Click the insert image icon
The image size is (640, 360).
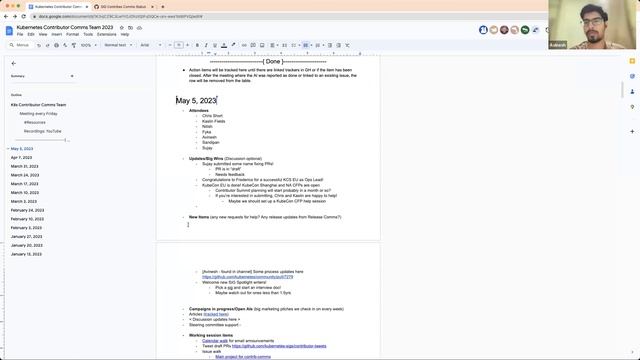tap(262, 45)
